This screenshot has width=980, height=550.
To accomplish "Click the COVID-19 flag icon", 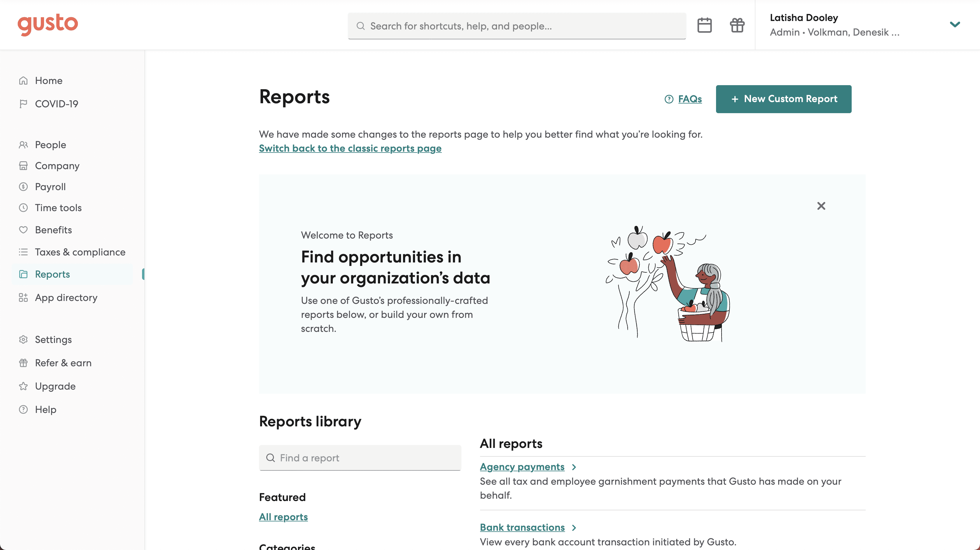I will pyautogui.click(x=23, y=104).
